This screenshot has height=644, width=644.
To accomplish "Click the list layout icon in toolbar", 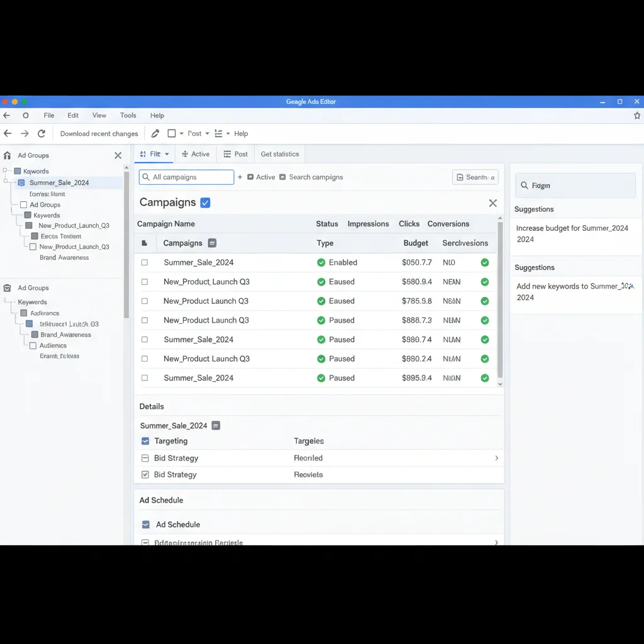I will 218,133.
